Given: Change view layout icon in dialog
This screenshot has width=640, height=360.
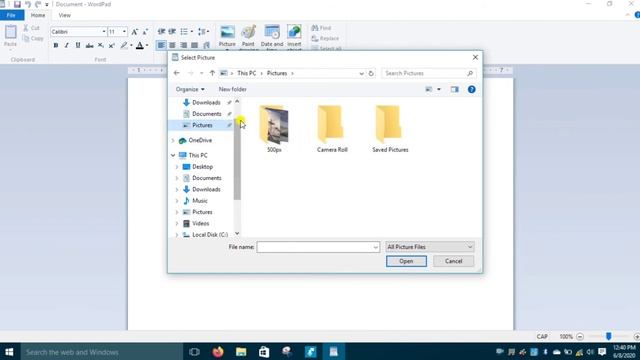Looking at the screenshot, I should click(429, 89).
